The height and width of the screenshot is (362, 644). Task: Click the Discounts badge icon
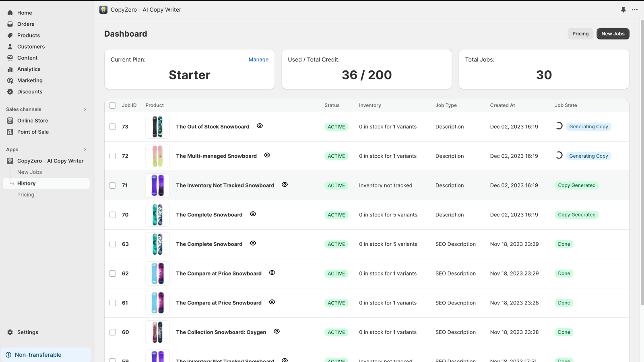point(10,92)
